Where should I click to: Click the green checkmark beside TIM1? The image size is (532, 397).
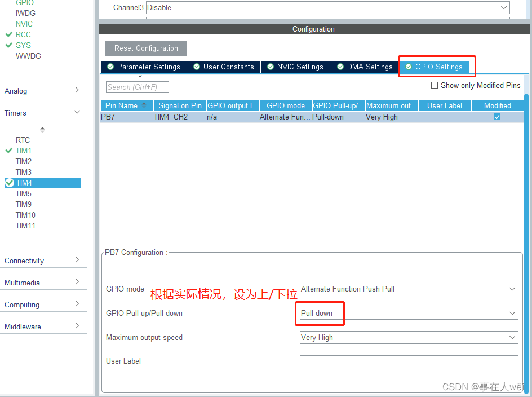[9, 151]
